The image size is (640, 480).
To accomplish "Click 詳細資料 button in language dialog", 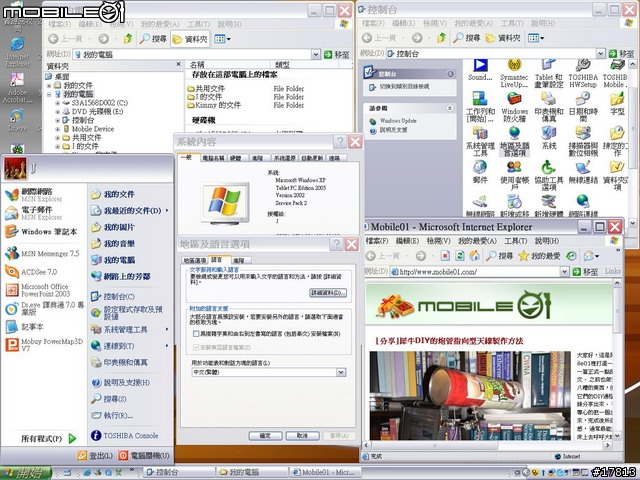I will point(328,293).
